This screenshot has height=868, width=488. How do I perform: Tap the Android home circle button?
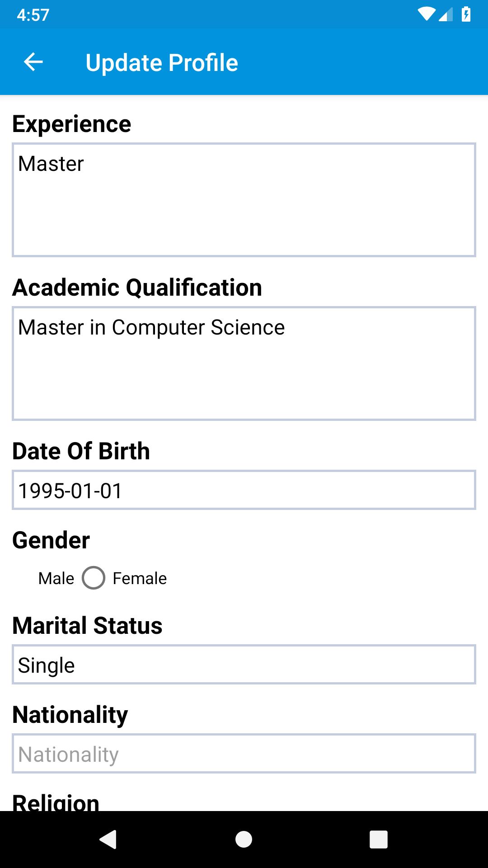pyautogui.click(x=244, y=840)
